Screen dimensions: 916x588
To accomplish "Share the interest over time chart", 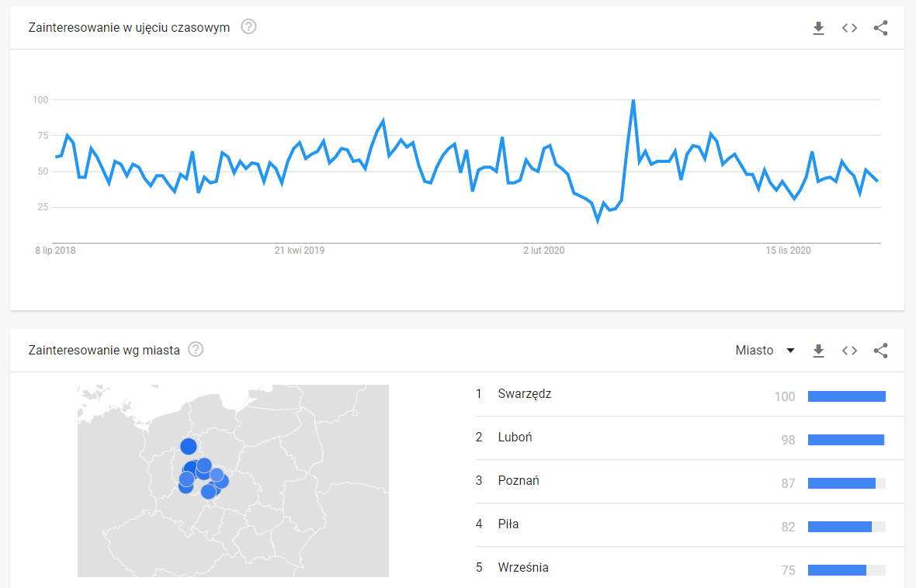I will pyautogui.click(x=880, y=28).
